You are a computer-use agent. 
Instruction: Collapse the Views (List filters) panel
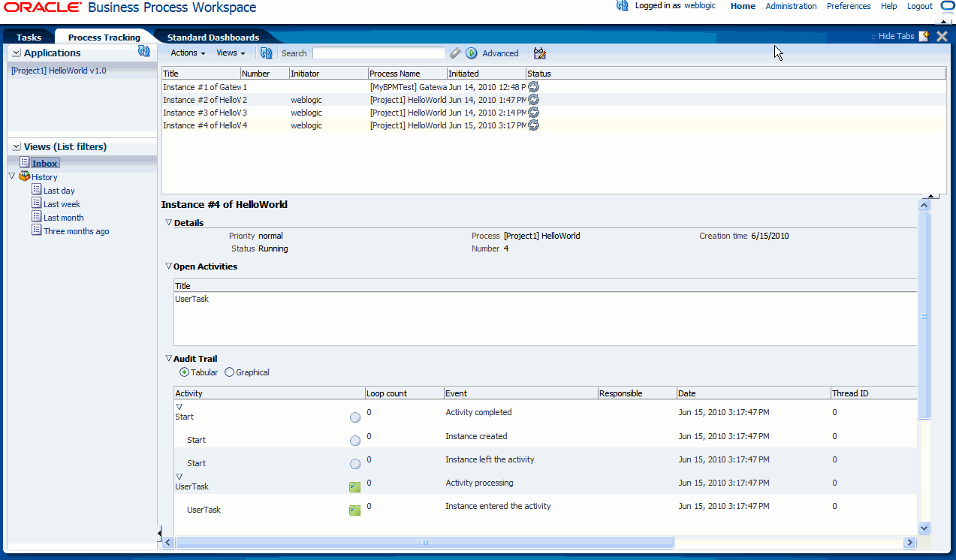(17, 146)
